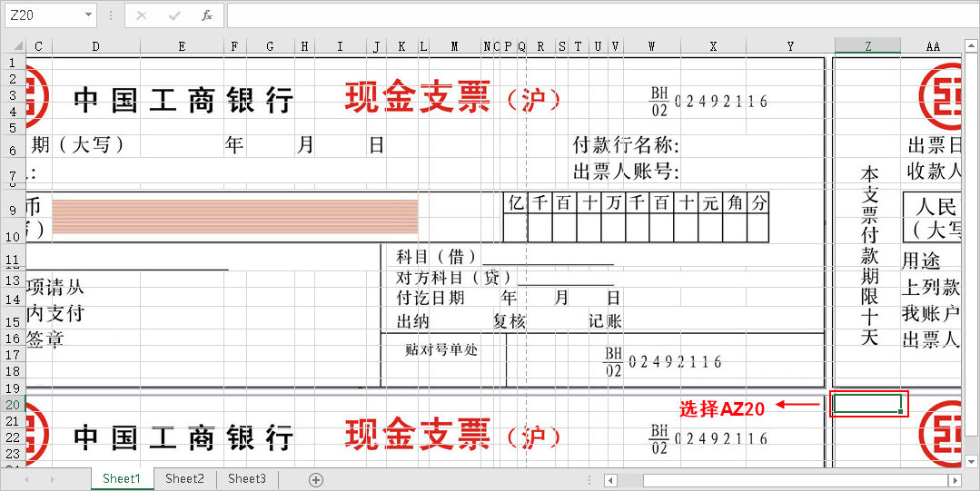Click the 分 cell in amount grid
The width and height of the screenshot is (980, 491).
[x=757, y=203]
